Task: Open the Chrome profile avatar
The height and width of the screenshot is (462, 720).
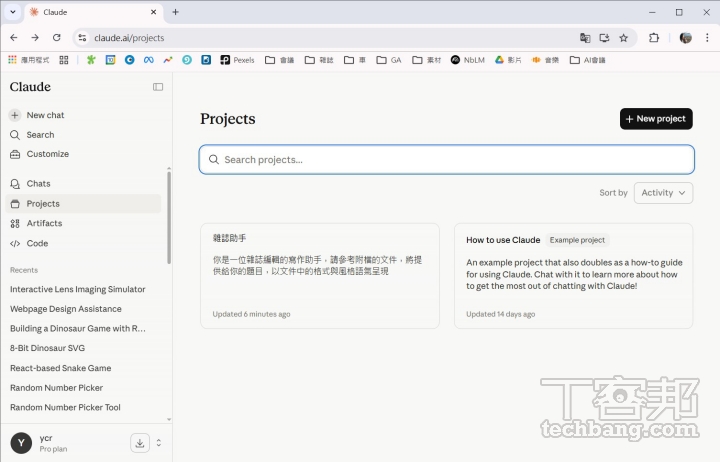Action: click(x=686, y=38)
